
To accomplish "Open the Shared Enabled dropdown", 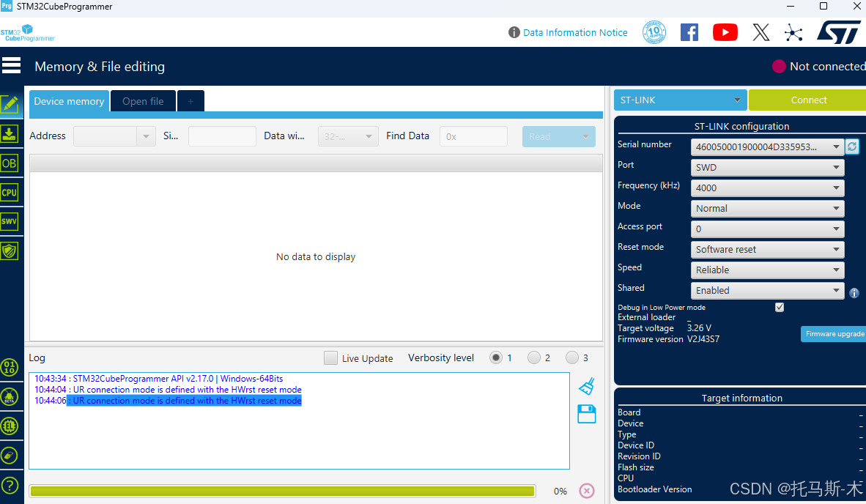I will [767, 290].
